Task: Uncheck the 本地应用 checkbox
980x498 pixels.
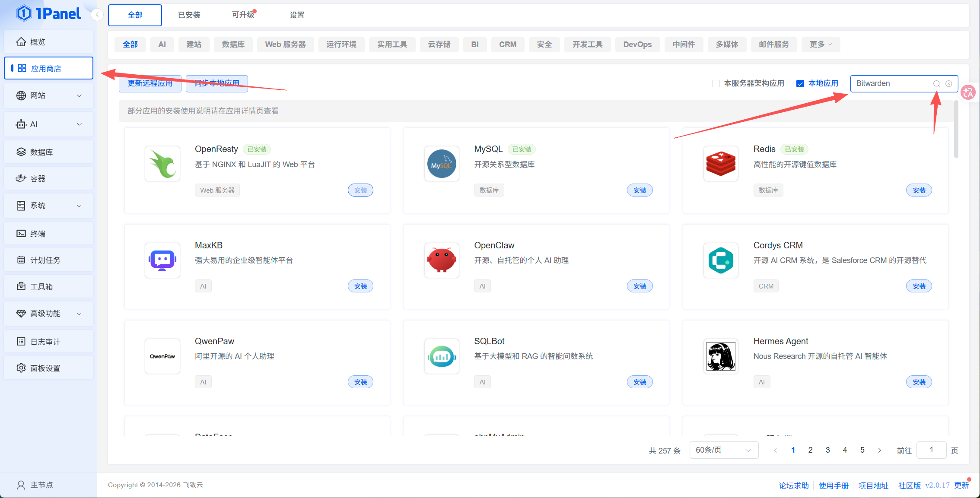Action: (800, 83)
